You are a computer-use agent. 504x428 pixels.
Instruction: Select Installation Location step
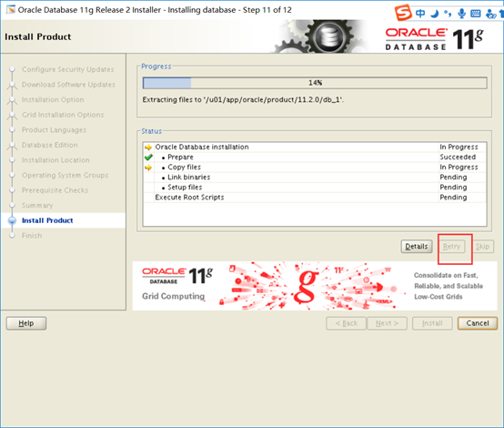click(x=55, y=160)
